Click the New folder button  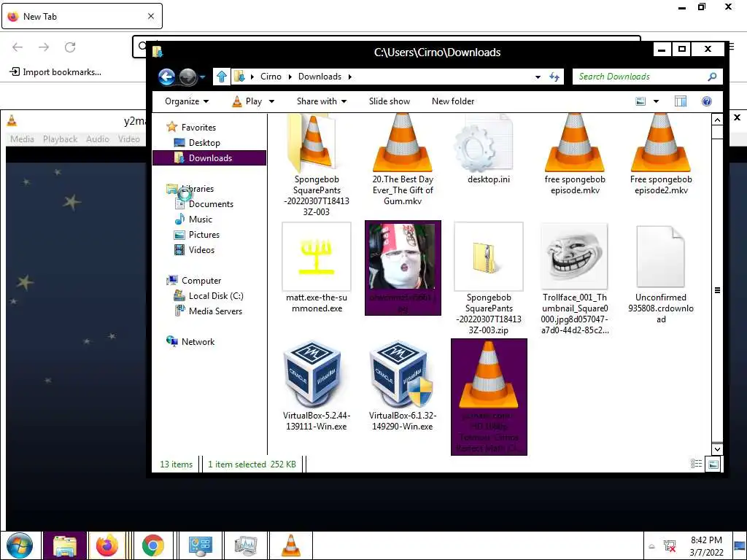(452, 101)
